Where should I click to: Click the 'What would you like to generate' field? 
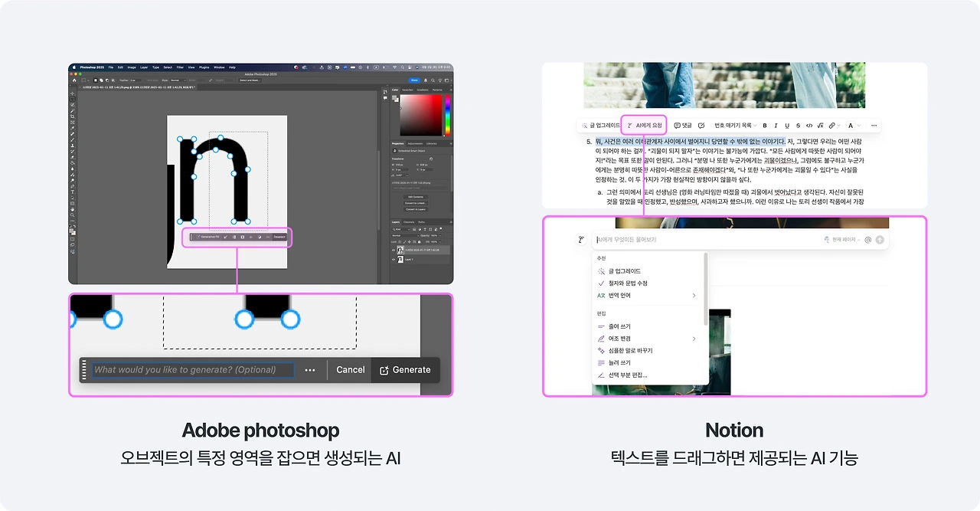(x=193, y=370)
